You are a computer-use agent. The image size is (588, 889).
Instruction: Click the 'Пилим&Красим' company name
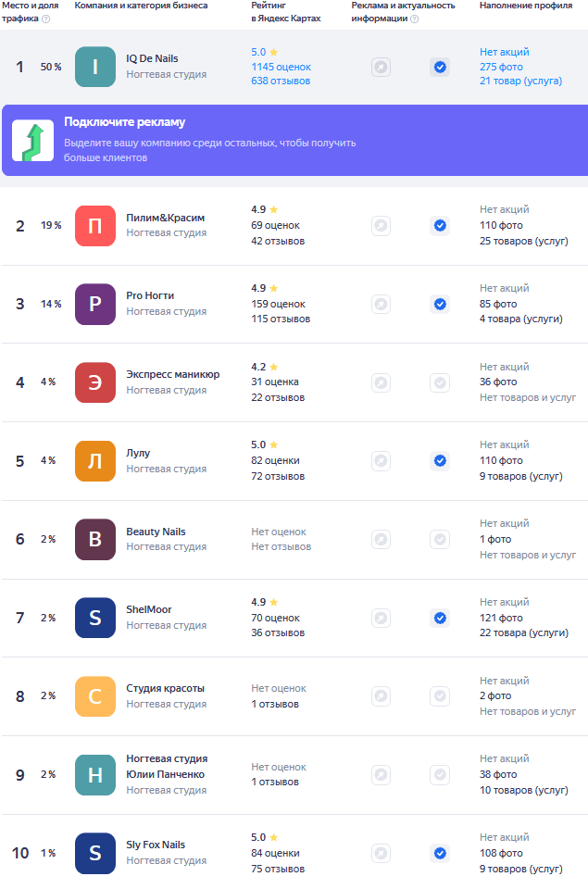[x=166, y=218]
